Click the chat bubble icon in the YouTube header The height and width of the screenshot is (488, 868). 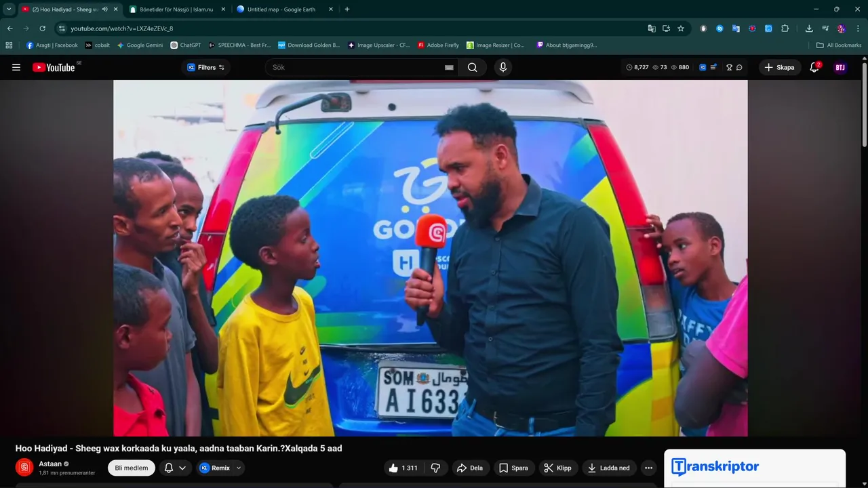739,67
